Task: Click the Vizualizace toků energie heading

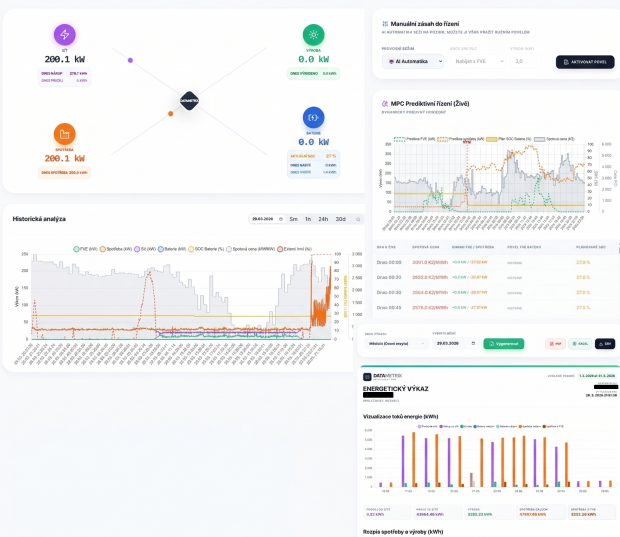Action: pyautogui.click(x=400, y=416)
